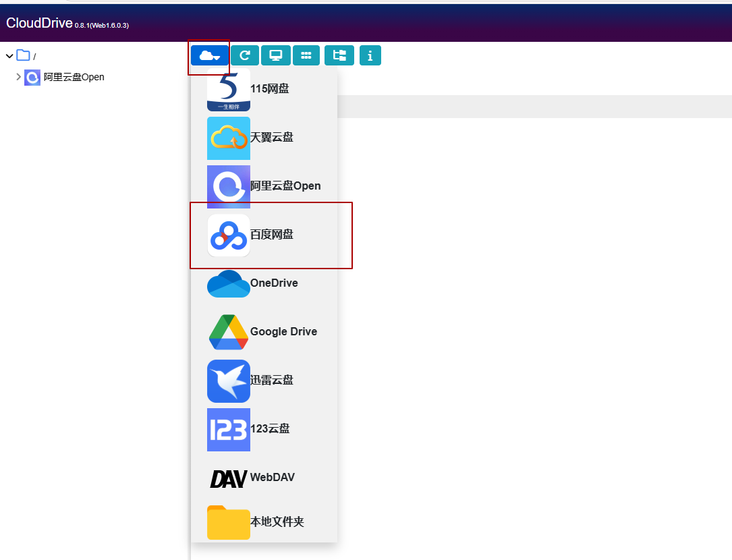Screen dimensions: 732x560
Task: Select 115网盘 from cloud menu
Action: pyautogui.click(x=269, y=89)
